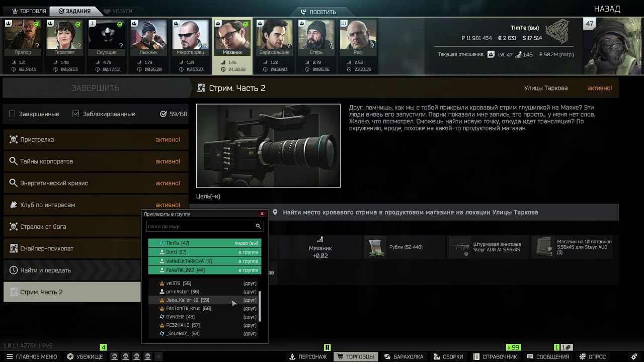Click the paperclip attachment badge
The width and height of the screenshot is (644, 362).
[567, 347]
